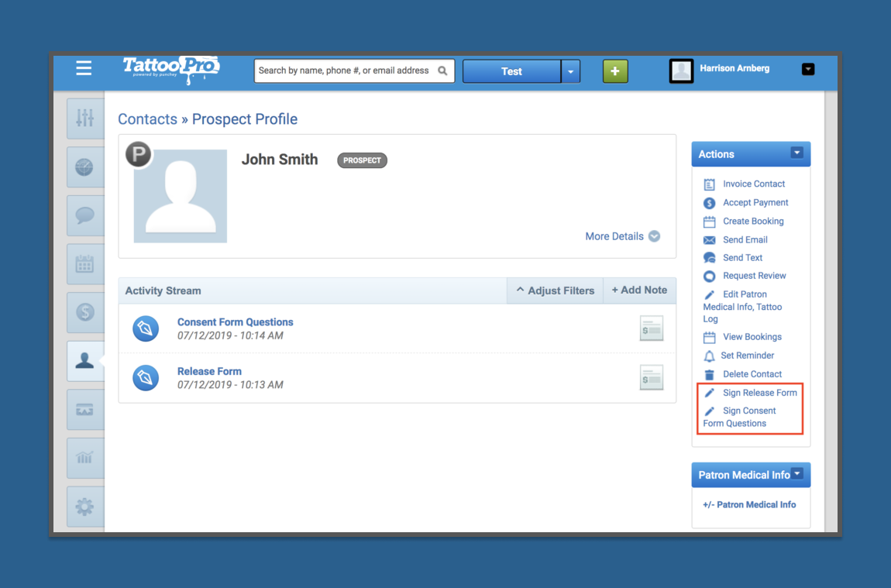Click the Request Review icon in Actions
891x588 pixels.
(710, 276)
